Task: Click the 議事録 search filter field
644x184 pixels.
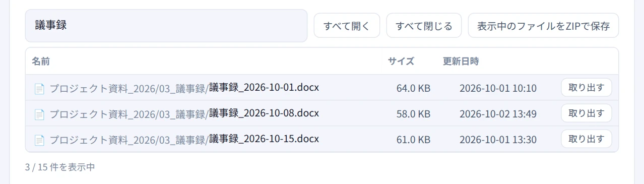Action: pos(166,26)
